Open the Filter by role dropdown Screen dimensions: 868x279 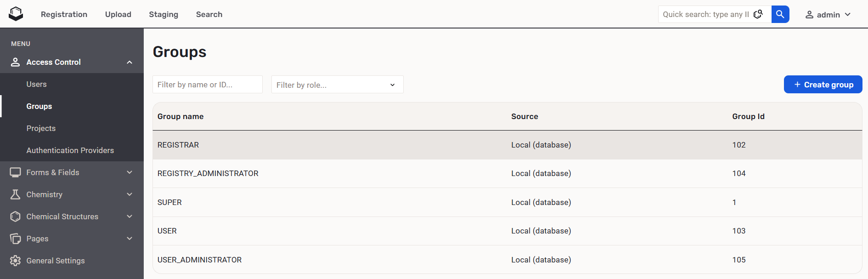tap(337, 85)
